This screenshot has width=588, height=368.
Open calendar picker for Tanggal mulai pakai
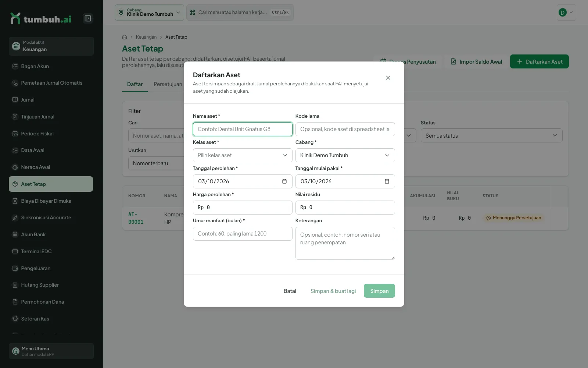(x=387, y=181)
